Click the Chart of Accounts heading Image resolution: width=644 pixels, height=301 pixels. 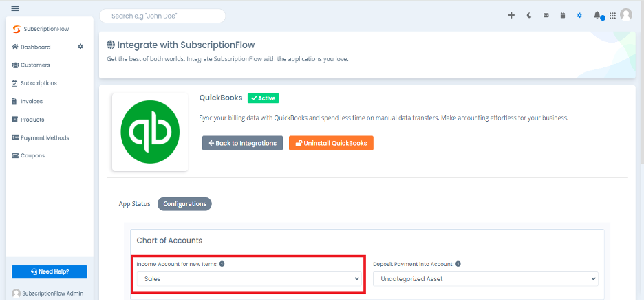tap(169, 241)
